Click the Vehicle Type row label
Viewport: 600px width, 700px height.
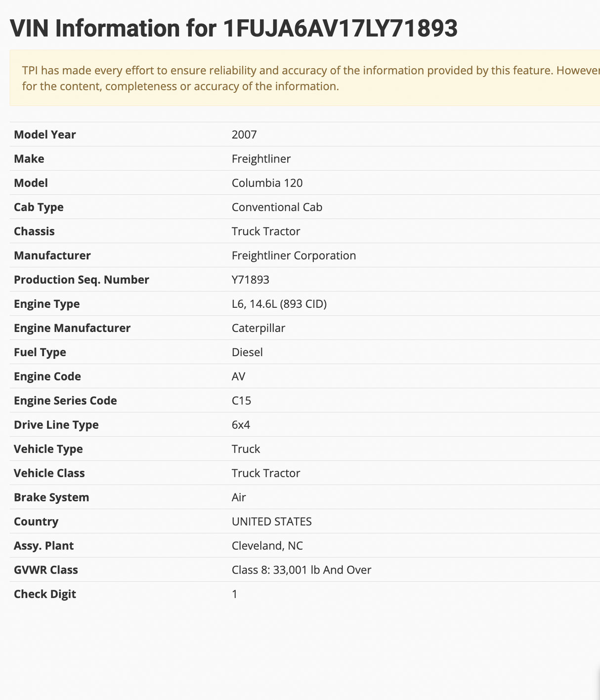pyautogui.click(x=48, y=449)
